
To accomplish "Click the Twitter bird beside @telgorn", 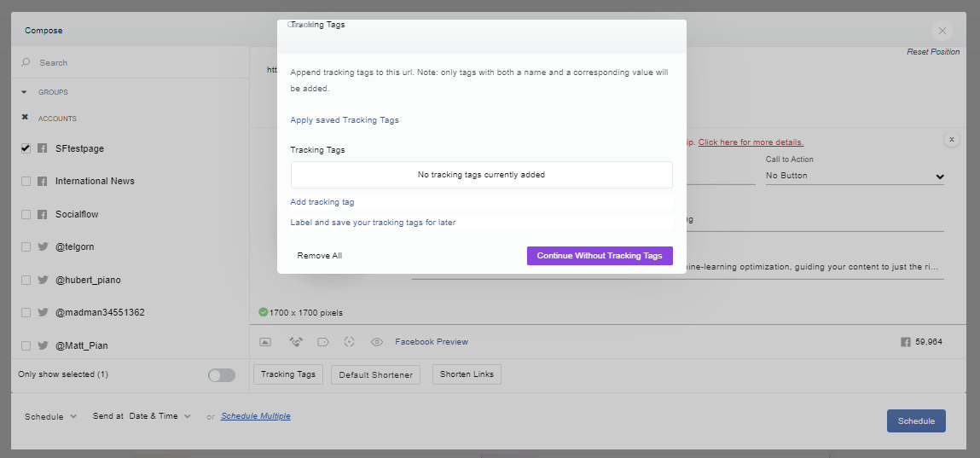I will [x=43, y=246].
